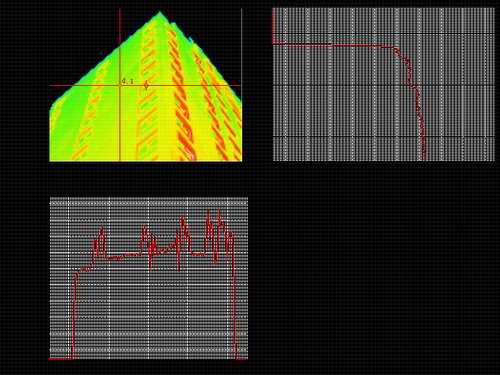500x375 pixels.
Task: Select the diamond marker on horizontal crosshair line
Action: pos(146,85)
